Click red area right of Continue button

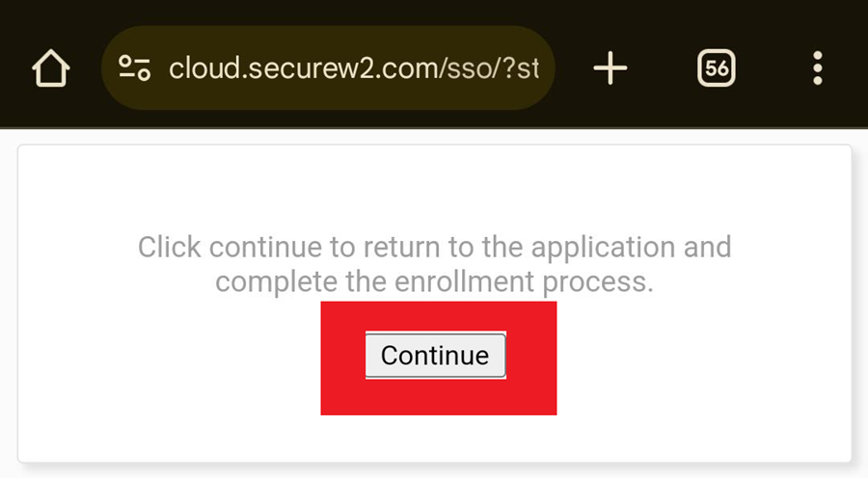(x=531, y=357)
